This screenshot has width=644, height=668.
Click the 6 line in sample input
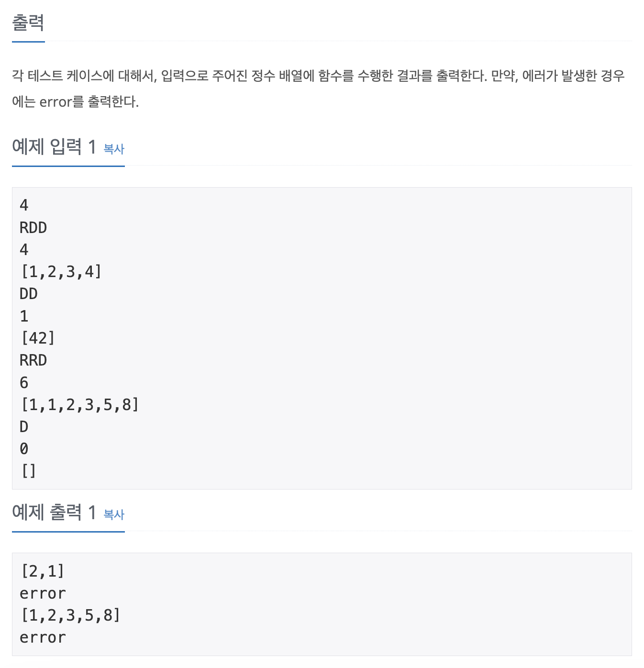[x=24, y=383]
